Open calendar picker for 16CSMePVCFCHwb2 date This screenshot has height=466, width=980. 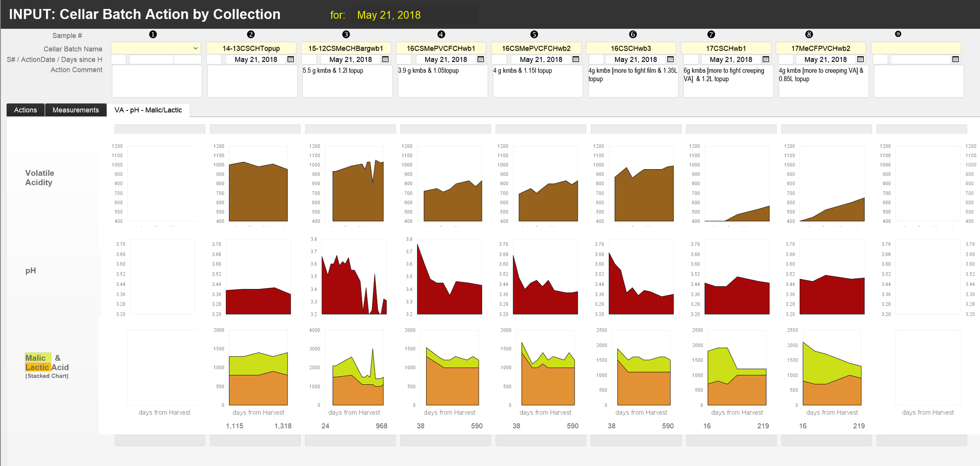[575, 59]
